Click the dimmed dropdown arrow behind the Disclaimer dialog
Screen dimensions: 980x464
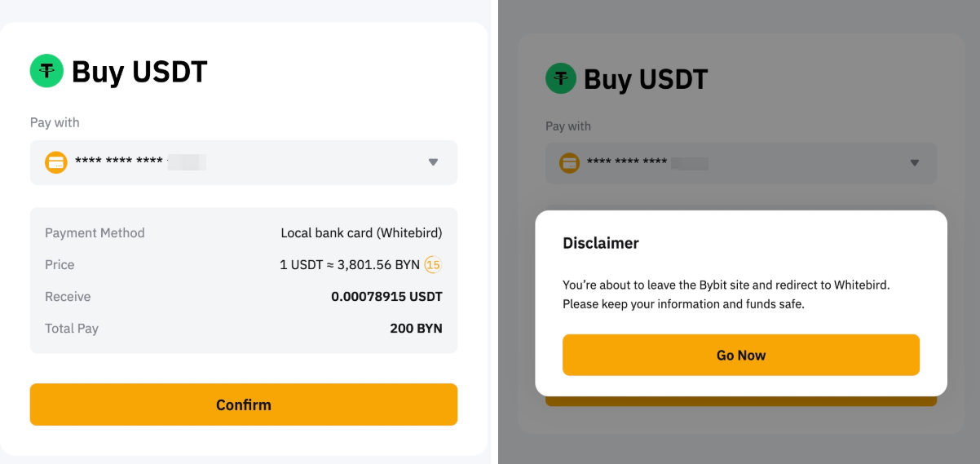point(914,162)
